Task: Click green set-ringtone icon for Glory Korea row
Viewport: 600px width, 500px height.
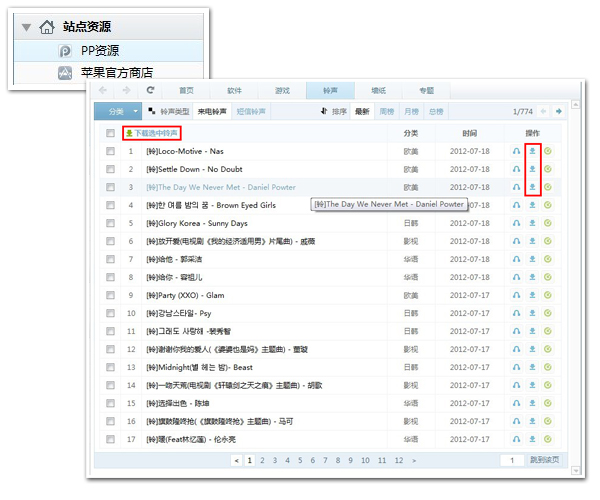Action: coord(548,223)
